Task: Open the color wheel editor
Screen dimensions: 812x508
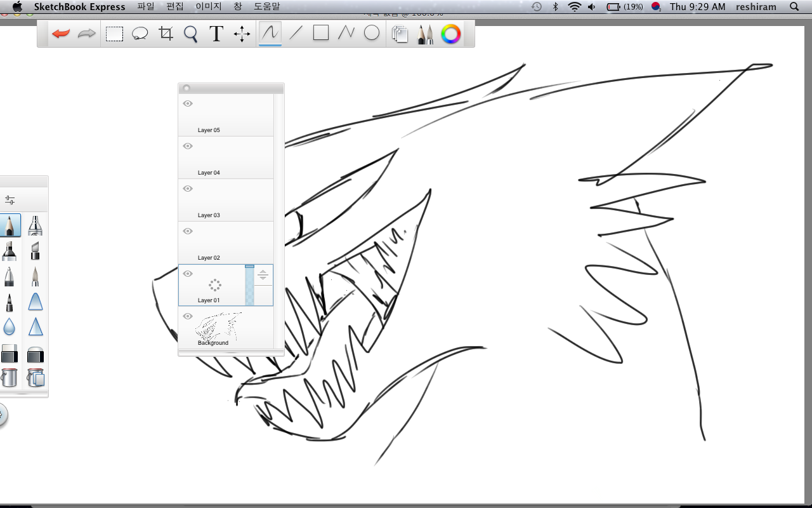Action: [450, 34]
